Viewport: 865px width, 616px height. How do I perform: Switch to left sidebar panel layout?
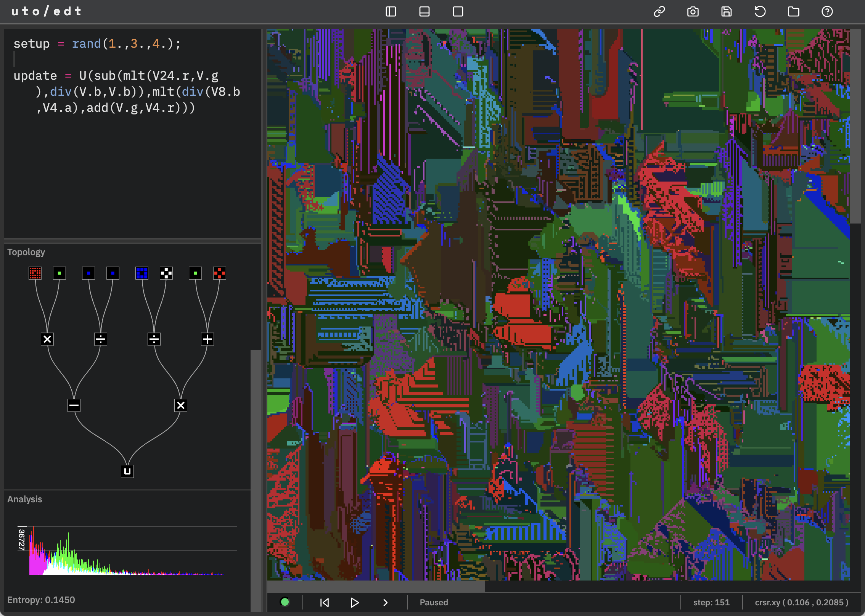pos(391,11)
